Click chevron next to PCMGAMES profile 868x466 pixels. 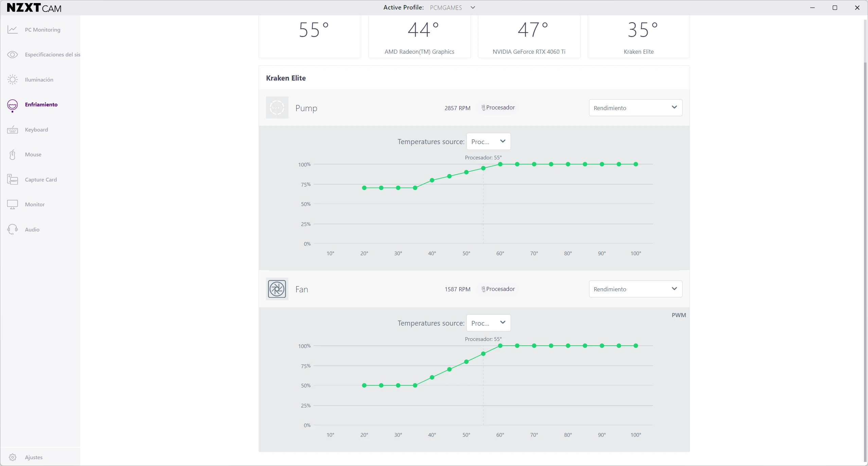coord(473,7)
